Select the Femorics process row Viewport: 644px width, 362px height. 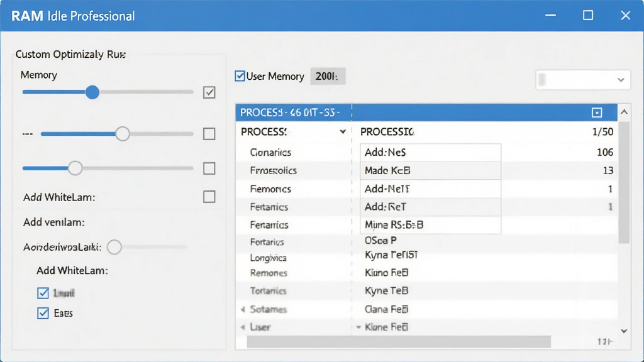[x=270, y=189]
